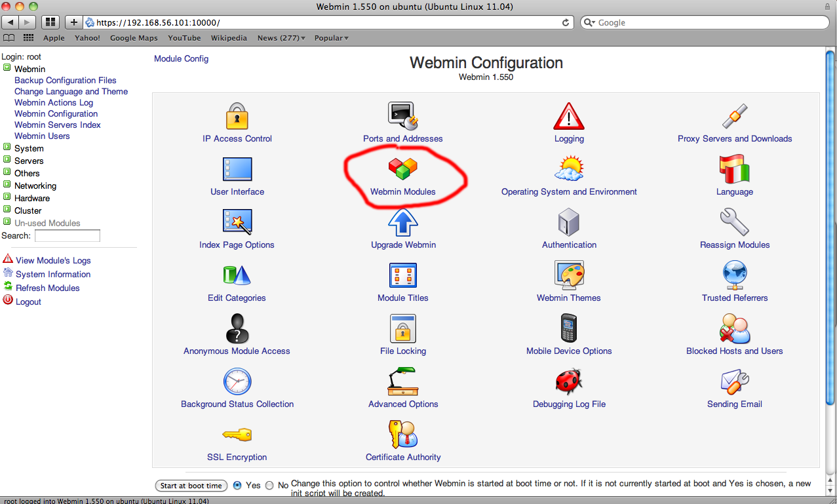This screenshot has height=504, width=837.
Task: Open the Language flag icon
Action: pyautogui.click(x=735, y=169)
